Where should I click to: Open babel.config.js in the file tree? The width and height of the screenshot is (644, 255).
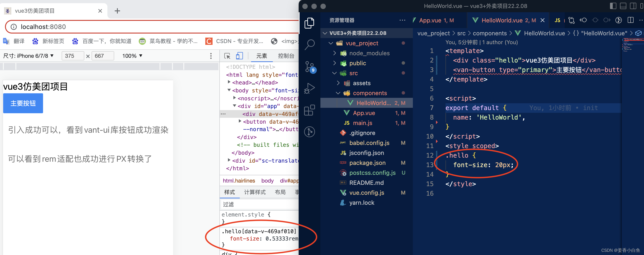click(366, 143)
